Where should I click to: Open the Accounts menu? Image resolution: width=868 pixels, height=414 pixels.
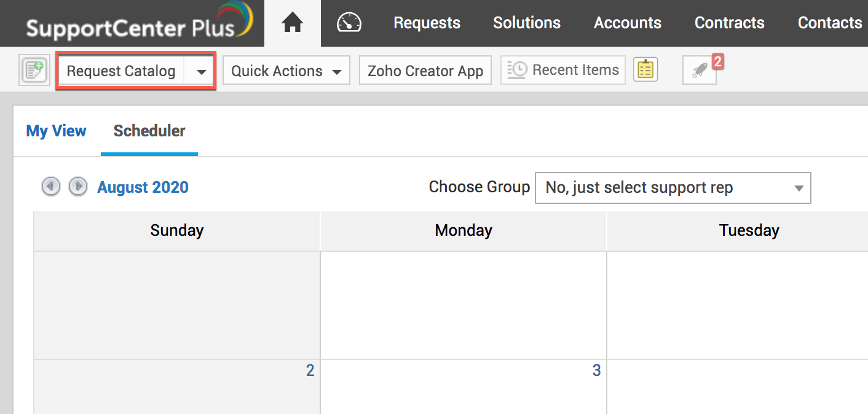pyautogui.click(x=628, y=23)
